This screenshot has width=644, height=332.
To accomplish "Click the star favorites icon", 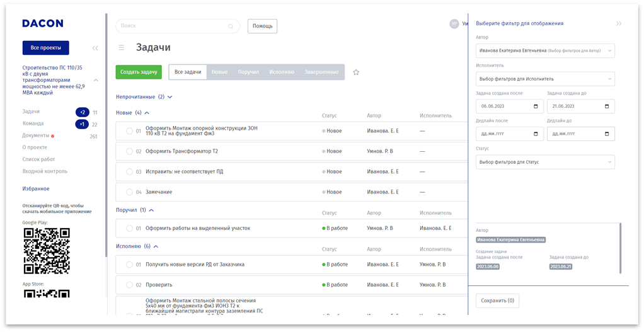I will click(356, 72).
